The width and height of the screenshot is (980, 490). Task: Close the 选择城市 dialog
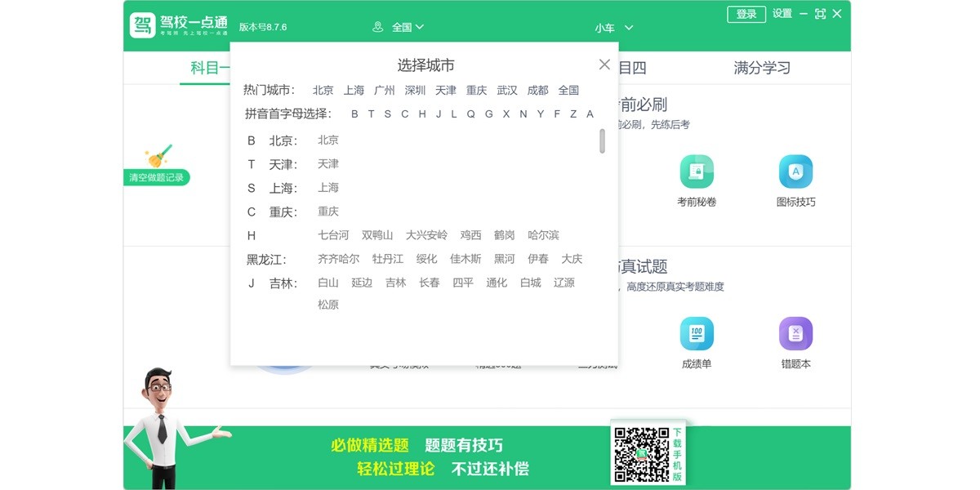pyautogui.click(x=604, y=64)
